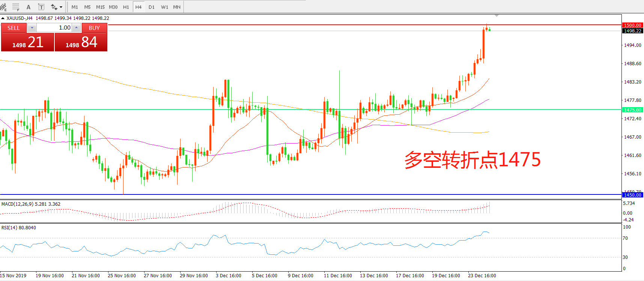Image resolution: width=644 pixels, height=281 pixels.
Task: Switch the chart to M15 timeframe
Action: point(100,7)
